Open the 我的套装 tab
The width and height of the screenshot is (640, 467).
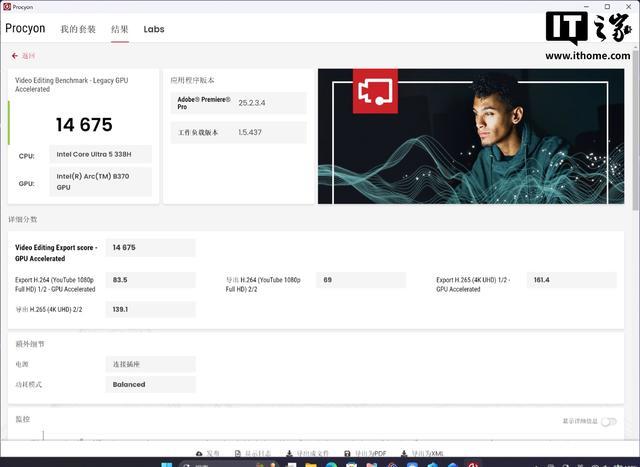[78, 29]
